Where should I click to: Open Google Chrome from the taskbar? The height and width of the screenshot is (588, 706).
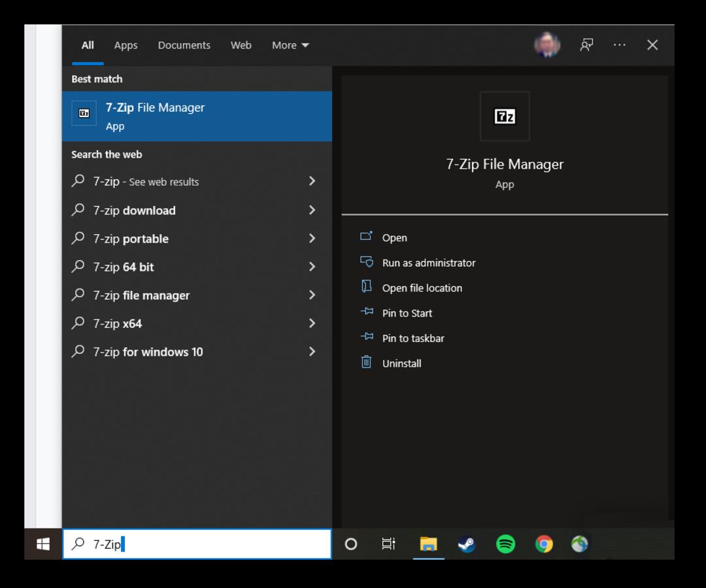(544, 544)
